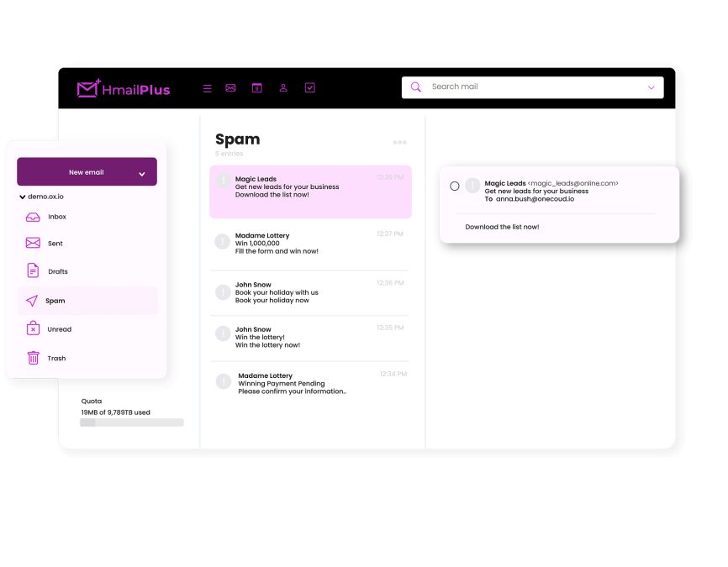This screenshot has height=567, width=728.
Task: Click the Inbox tray icon
Action: (33, 217)
